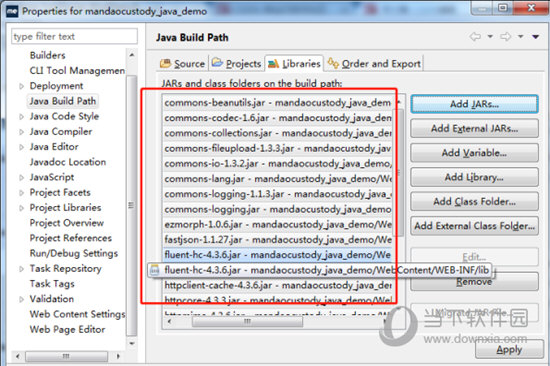Viewport: 550px width, 366px height.
Task: Expand the Java Compiler node
Action: 21,132
